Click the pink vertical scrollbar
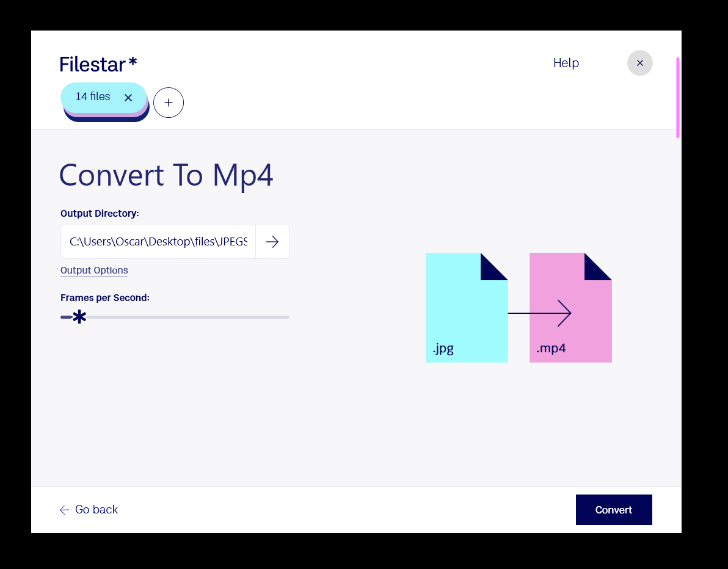The height and width of the screenshot is (569, 728). (x=678, y=98)
